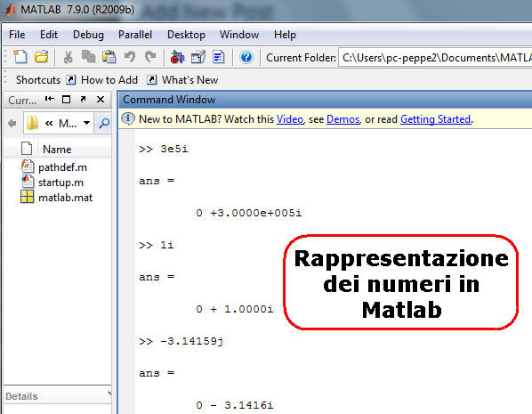Screen dimensions: 532x414
Task: Open the GUIDE toolbar icon
Action: (x=198, y=57)
